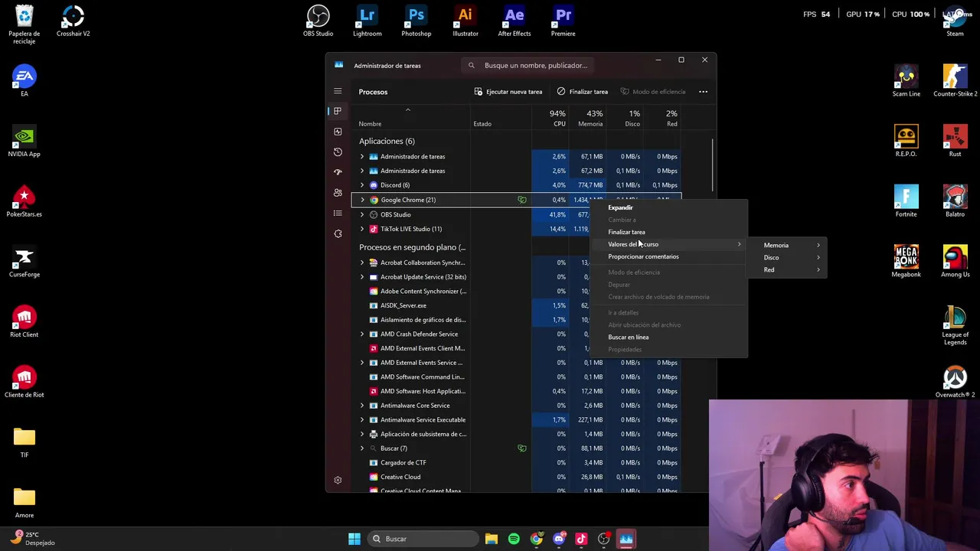This screenshot has width=980, height=551.
Task: Select the Processes page icon in sidebar
Action: tap(338, 111)
